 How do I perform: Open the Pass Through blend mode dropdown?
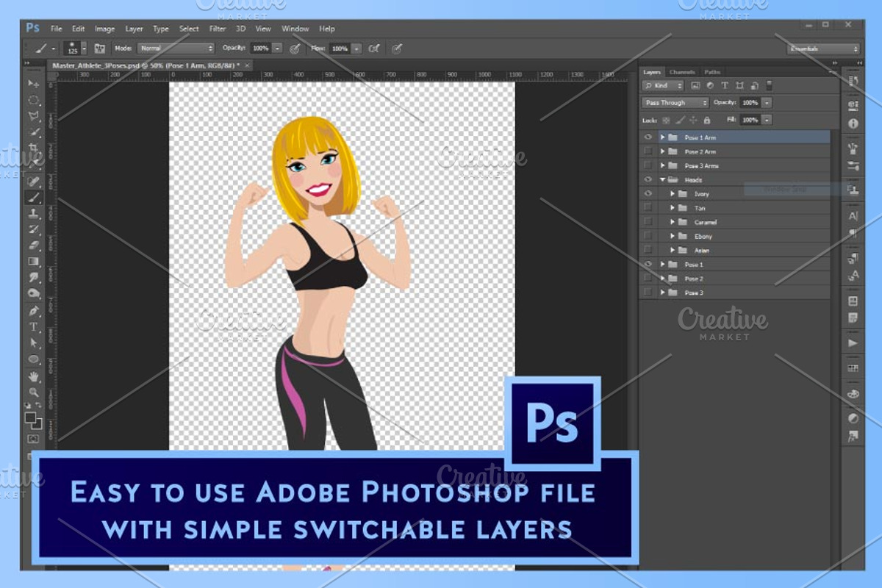(x=675, y=103)
